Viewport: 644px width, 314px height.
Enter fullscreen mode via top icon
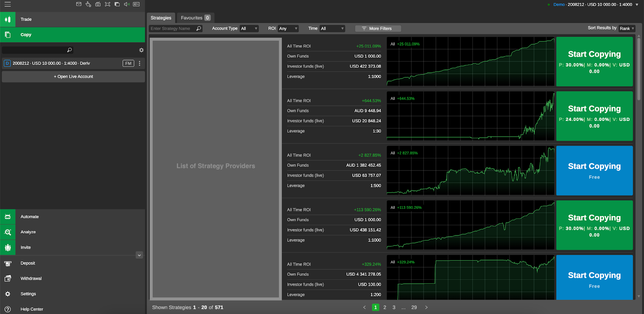[107, 4]
